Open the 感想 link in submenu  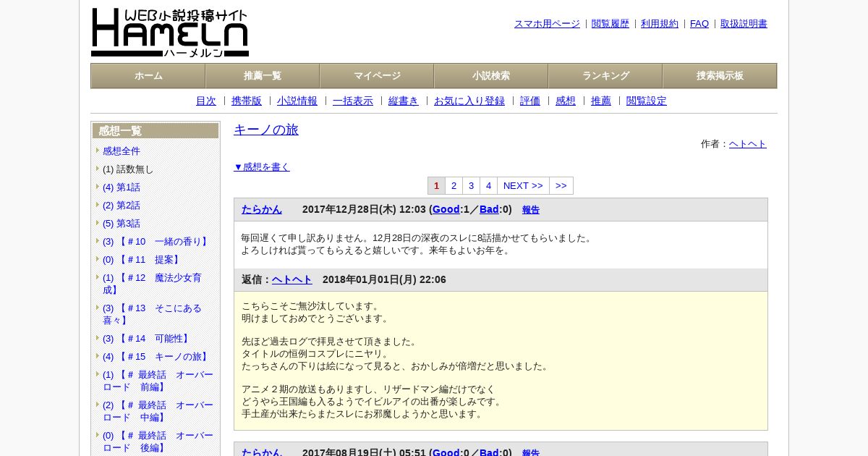tap(566, 101)
